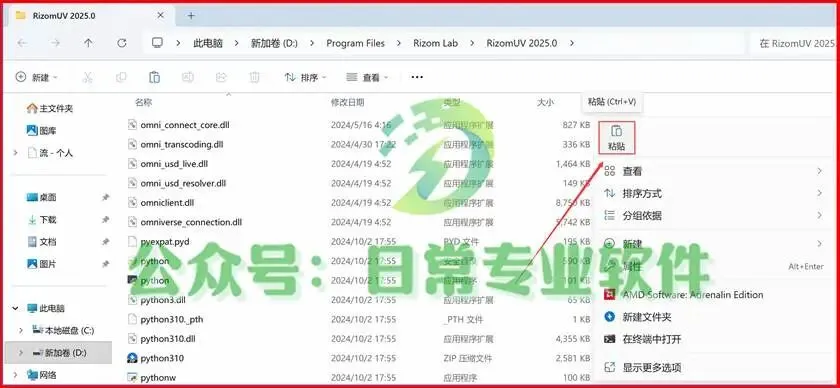Collapse the 此电脑 tree node
The width and height of the screenshot is (840, 388).
(x=16, y=309)
